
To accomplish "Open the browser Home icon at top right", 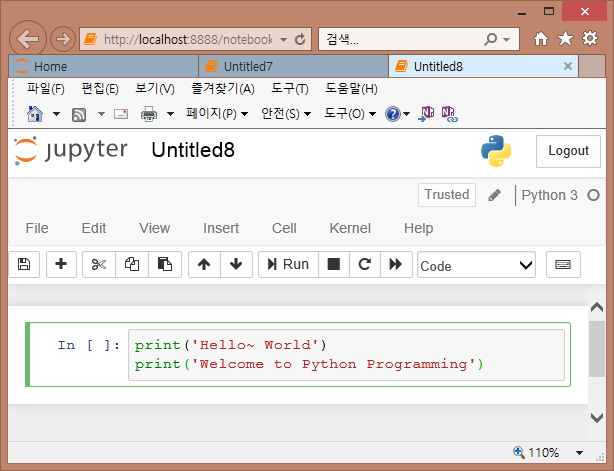I will tap(541, 39).
